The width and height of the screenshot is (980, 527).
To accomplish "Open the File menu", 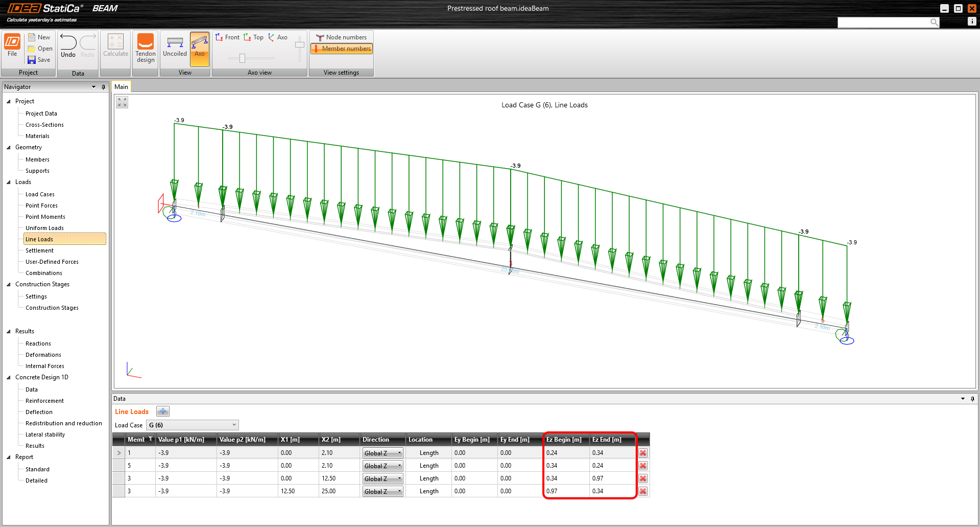I will coord(12,46).
